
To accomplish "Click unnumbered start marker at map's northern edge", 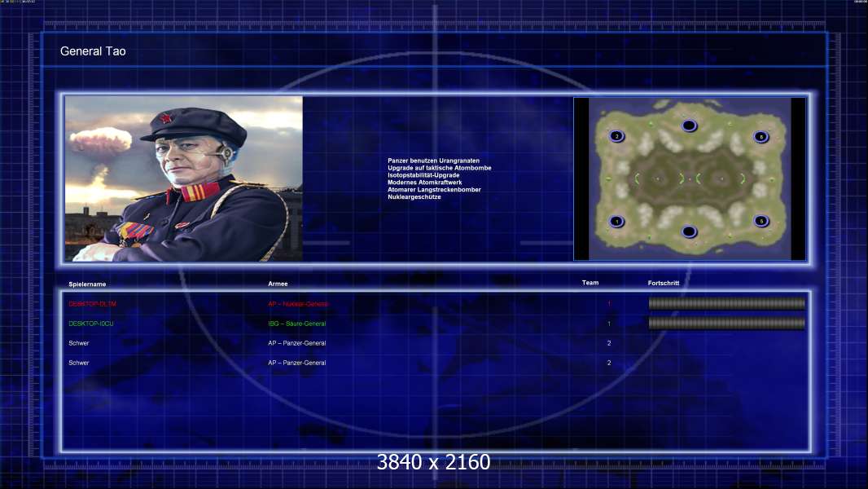I will (x=689, y=126).
